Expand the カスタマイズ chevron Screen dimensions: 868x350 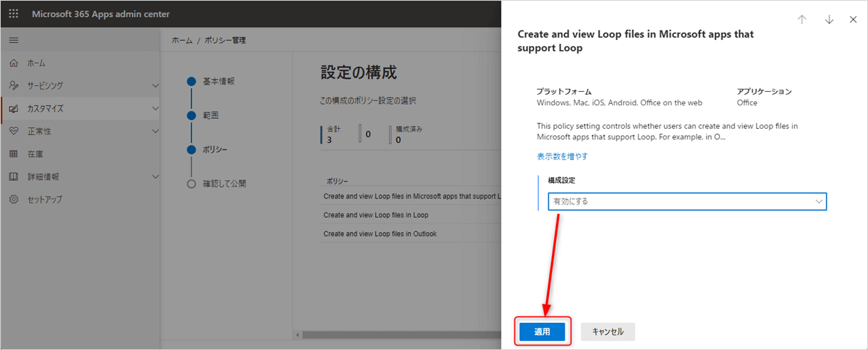point(155,109)
